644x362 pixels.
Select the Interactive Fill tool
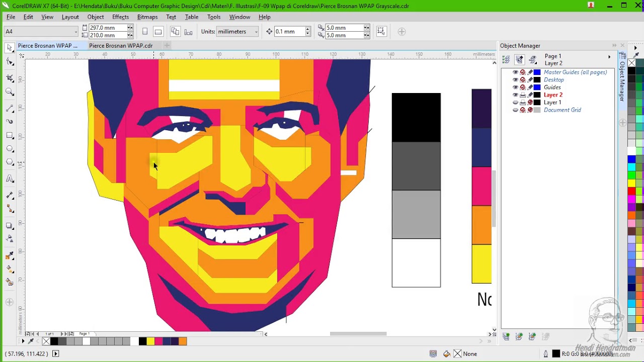(10, 270)
